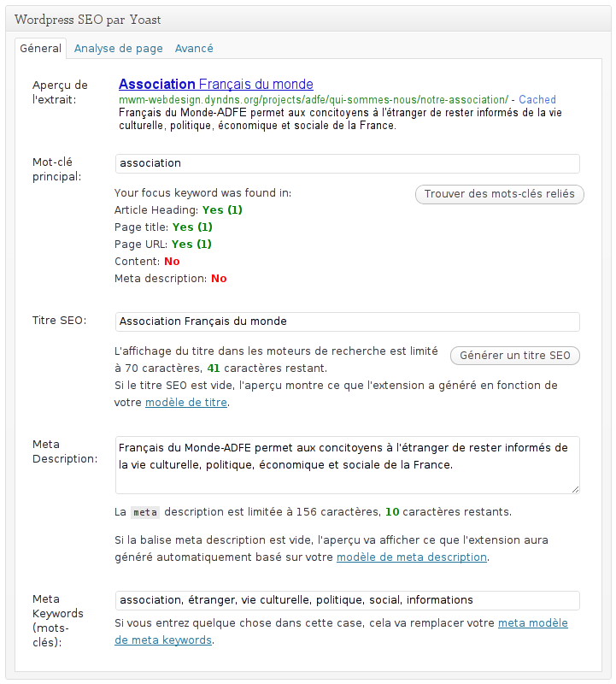Screen dimensions: 616x684
Task: Click the Wordpress SEO par Yoast panel header
Action: click(x=88, y=19)
